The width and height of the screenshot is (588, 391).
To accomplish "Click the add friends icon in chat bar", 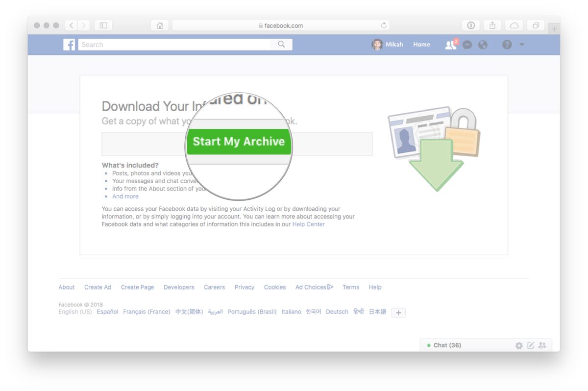I will click(x=542, y=345).
